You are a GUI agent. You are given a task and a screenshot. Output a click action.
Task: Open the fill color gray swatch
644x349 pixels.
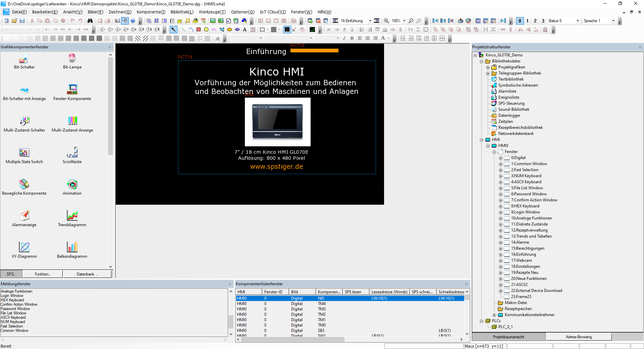(x=274, y=30)
